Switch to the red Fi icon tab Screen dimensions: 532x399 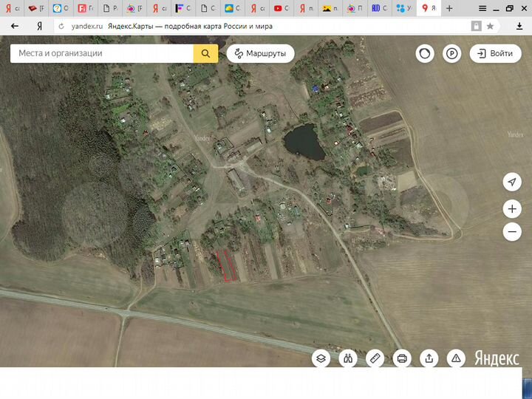pos(85,8)
